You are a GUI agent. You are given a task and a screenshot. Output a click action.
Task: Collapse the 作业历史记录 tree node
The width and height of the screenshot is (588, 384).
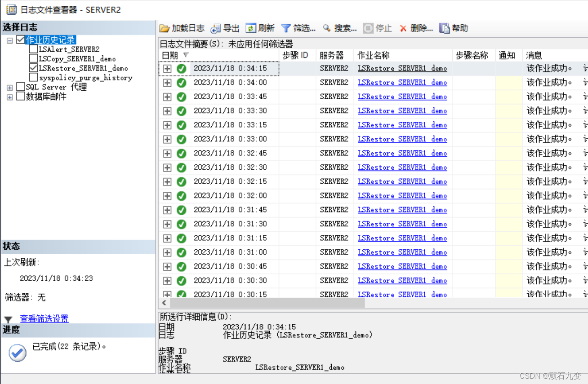pos(10,40)
